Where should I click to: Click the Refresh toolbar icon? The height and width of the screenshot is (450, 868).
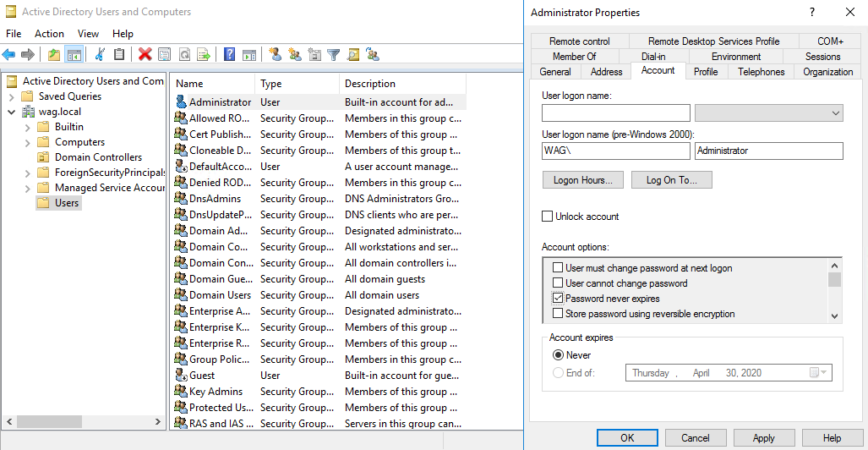[x=184, y=54]
